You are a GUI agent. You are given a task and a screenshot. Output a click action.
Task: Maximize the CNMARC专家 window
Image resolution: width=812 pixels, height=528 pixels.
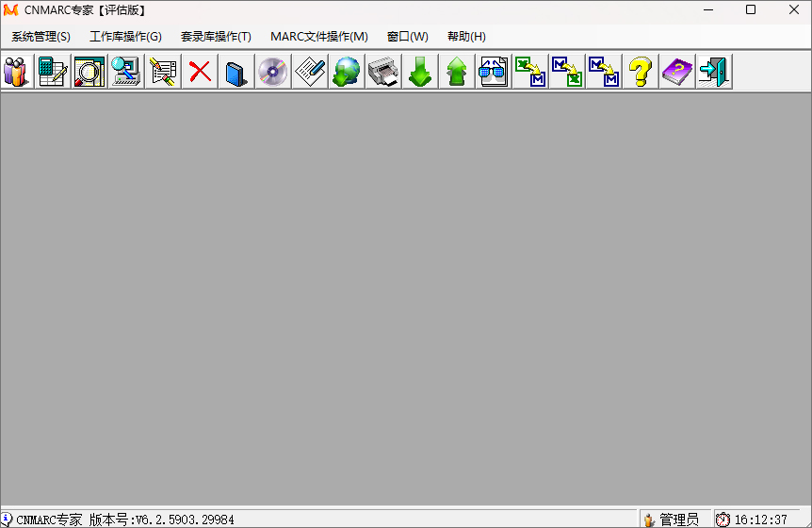tap(751, 9)
